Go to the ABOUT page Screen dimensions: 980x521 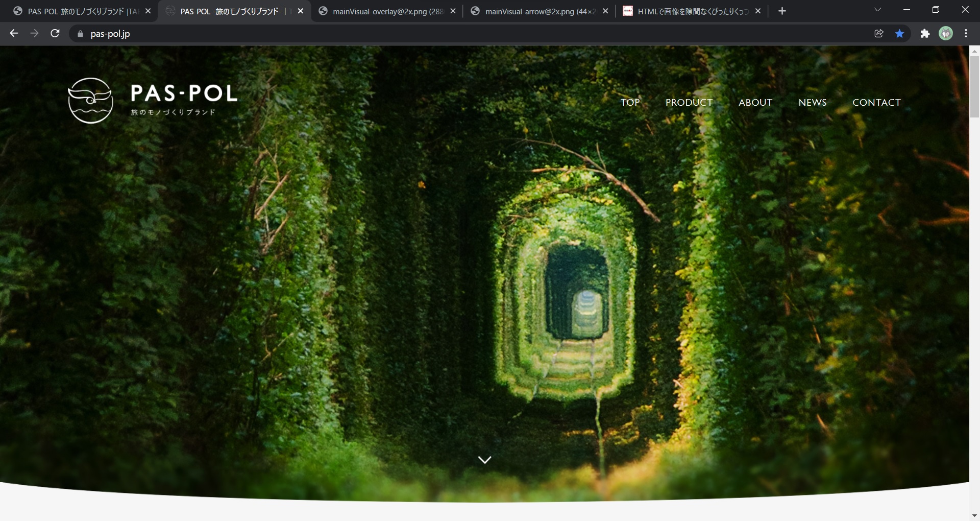click(x=755, y=103)
